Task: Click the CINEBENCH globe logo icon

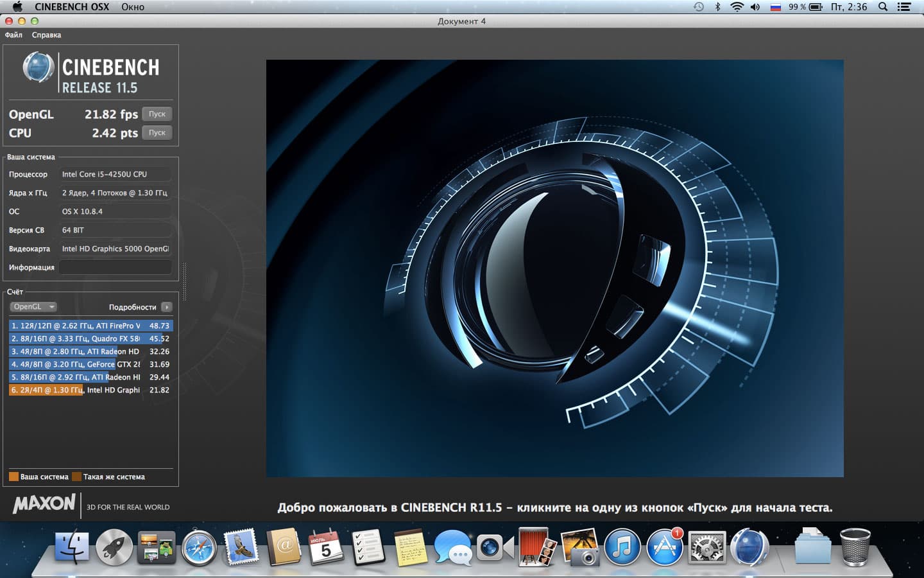Action: [x=38, y=67]
